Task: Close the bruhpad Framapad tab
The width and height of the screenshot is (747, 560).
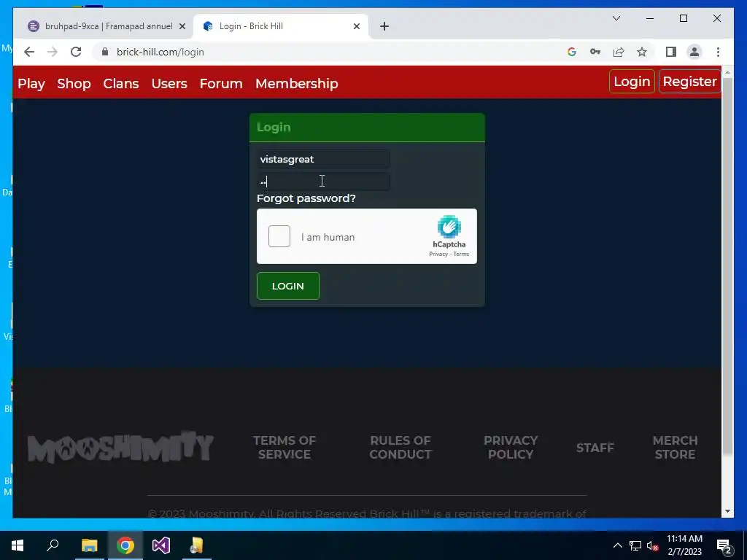Action: (182, 27)
